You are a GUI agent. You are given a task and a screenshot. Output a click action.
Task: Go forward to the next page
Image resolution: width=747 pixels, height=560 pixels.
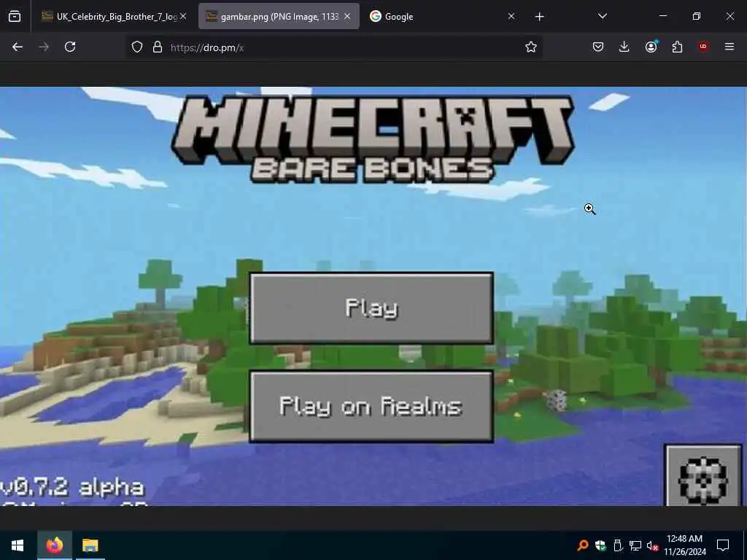click(44, 47)
